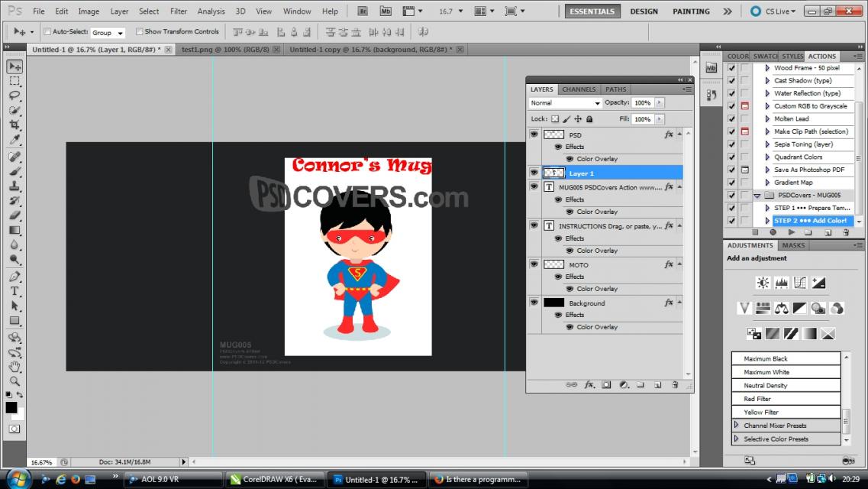Add Curves adjustment icon
This screenshot has height=489, width=868.
click(x=800, y=283)
